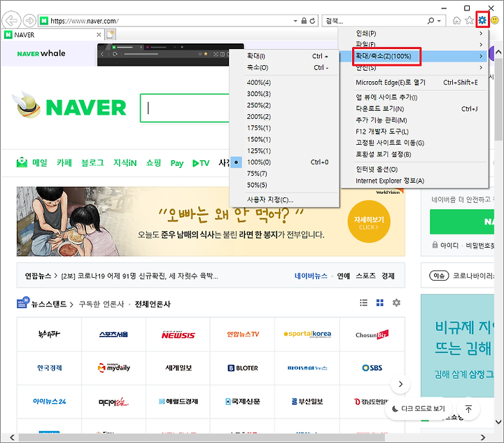Screen dimensions: 504x443
Task: Click the address bar refresh icon
Action: coord(312,21)
